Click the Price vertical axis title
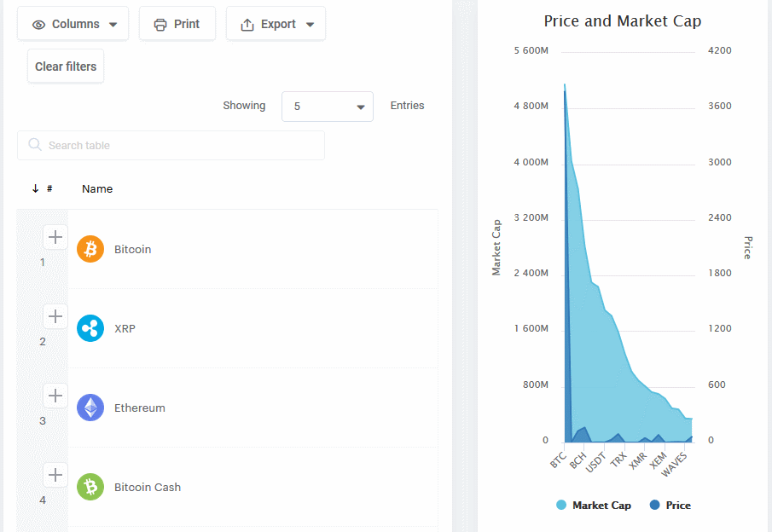 748,247
